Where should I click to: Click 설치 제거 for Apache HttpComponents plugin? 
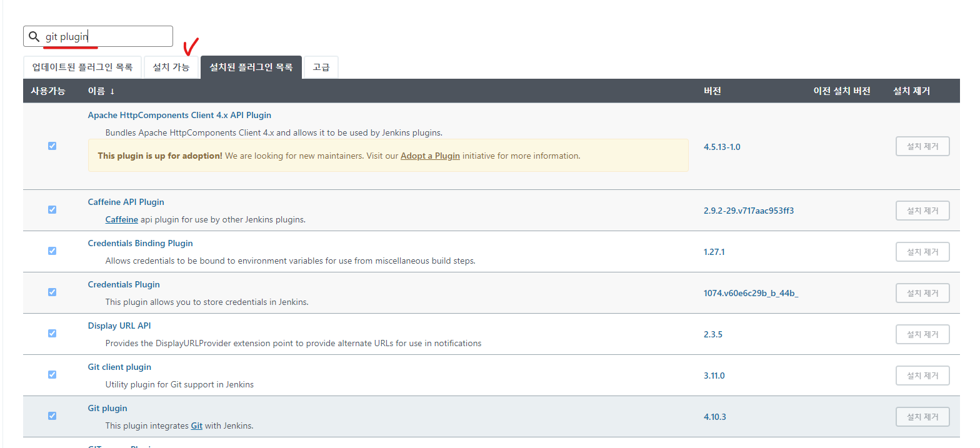(x=922, y=147)
